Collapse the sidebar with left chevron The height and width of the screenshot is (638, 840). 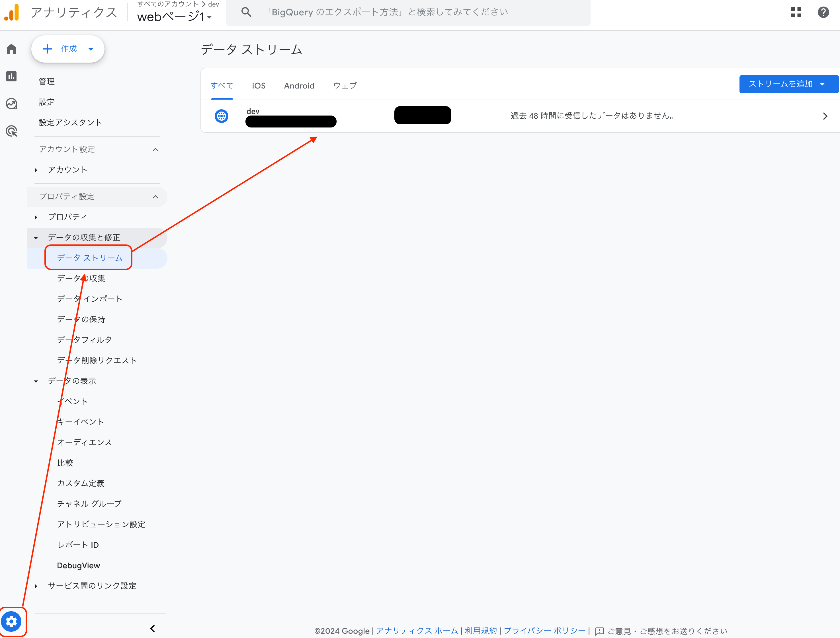tap(153, 629)
